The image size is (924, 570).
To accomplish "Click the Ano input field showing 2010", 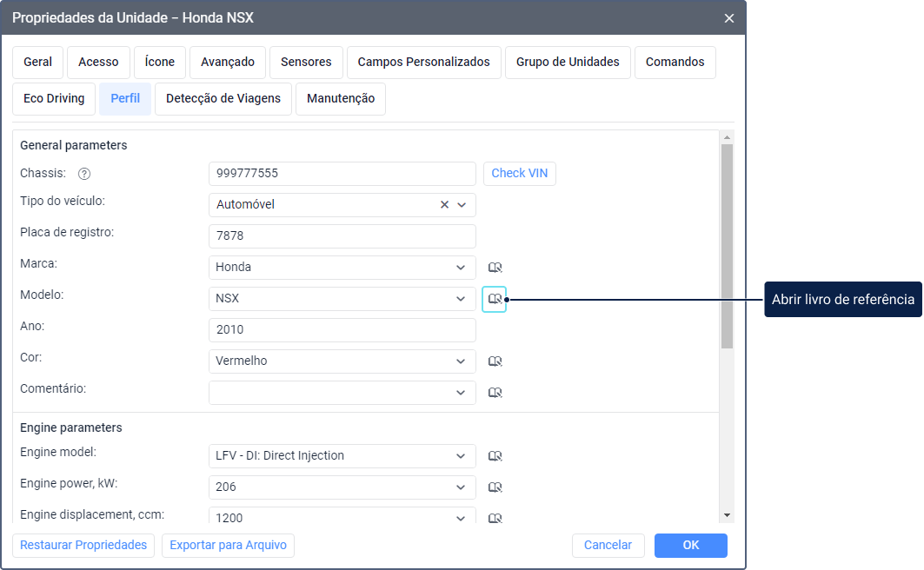I will click(x=342, y=330).
